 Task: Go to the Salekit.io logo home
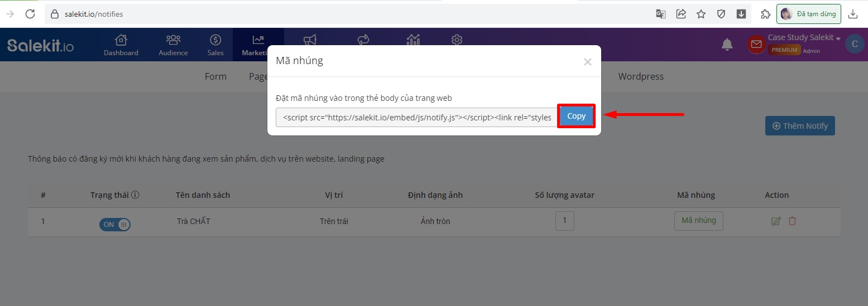click(40, 45)
